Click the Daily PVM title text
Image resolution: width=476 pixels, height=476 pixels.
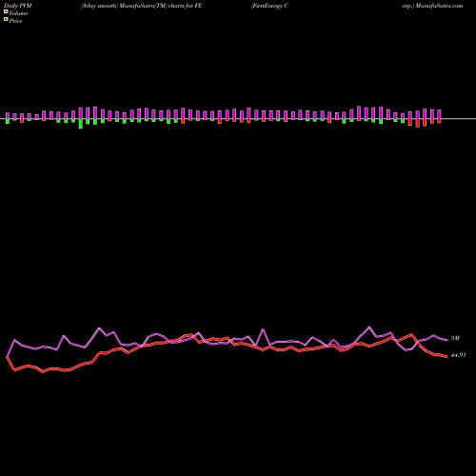[x=18, y=6]
